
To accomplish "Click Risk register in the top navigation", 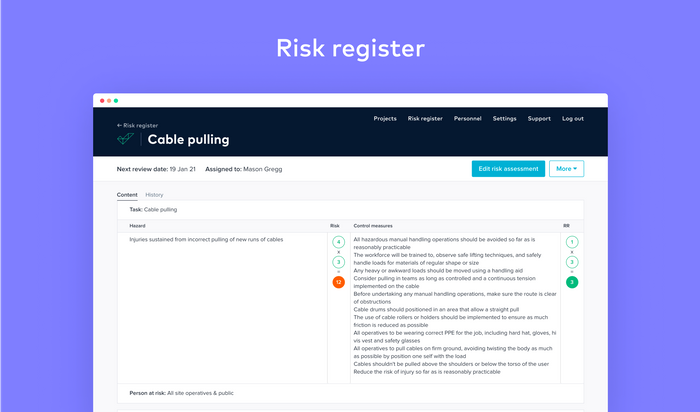I will pyautogui.click(x=425, y=119).
